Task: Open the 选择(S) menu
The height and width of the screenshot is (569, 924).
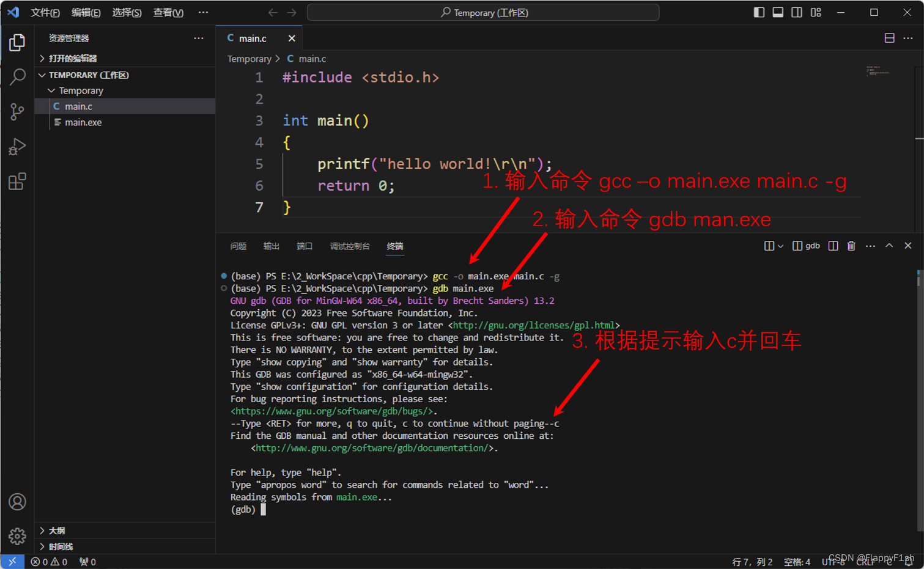Action: click(x=127, y=12)
